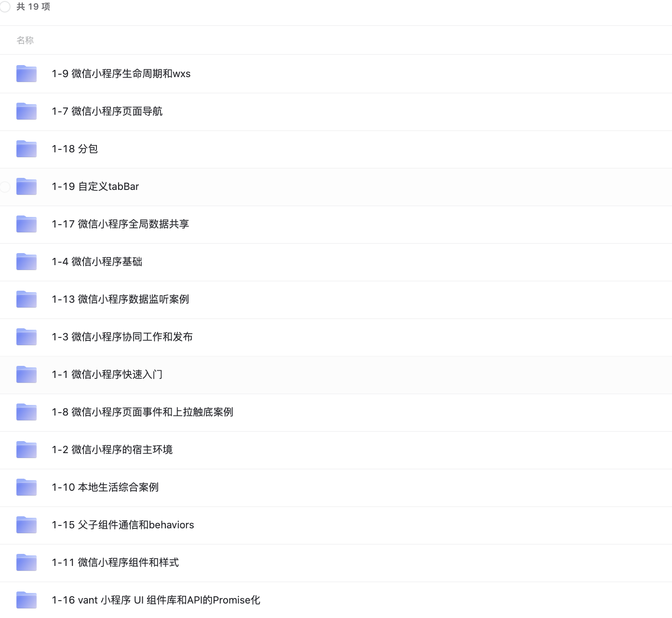Select 1-2 微信小程序的宿主环境 text
Screen dimensions: 672x618
click(112, 450)
